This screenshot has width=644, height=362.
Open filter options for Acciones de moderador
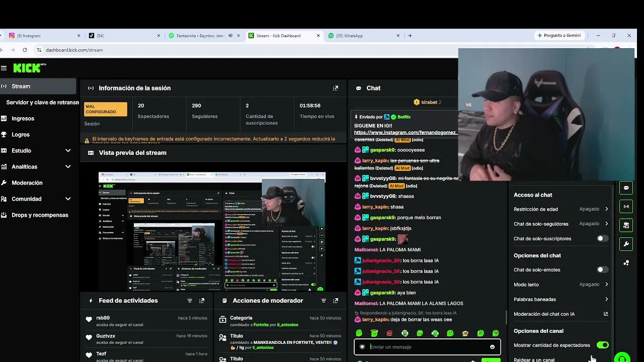[324, 301]
